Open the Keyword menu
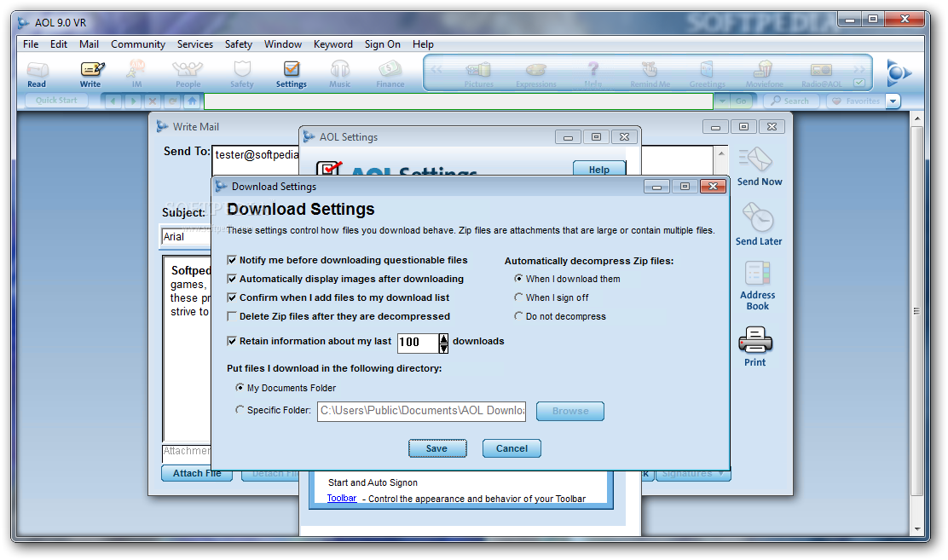Screen dimensions: 948x560 pyautogui.click(x=333, y=44)
